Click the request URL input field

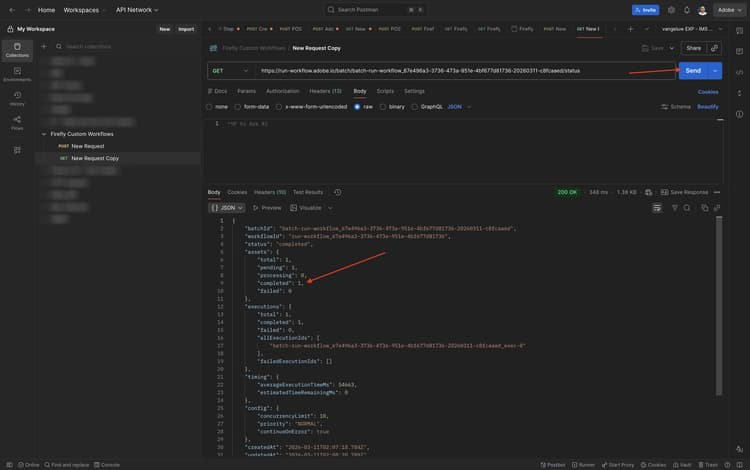(x=465, y=71)
